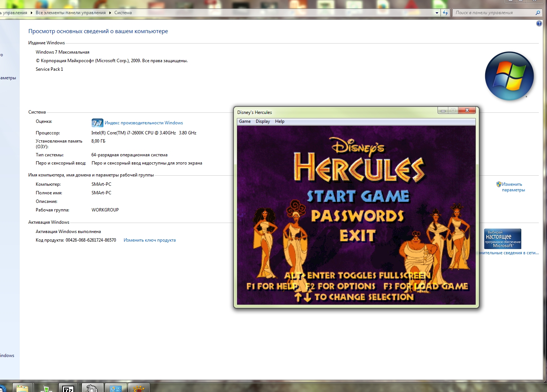The image size is (547, 392).
Task: Click the Disney's Hercules logo in the game
Action: pyautogui.click(x=359, y=160)
